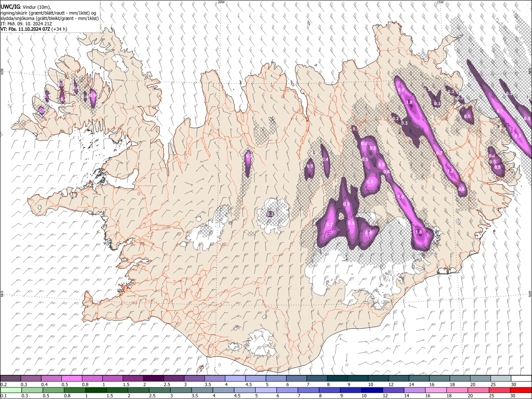Click the '20W' longitude label
The width and height of the screenshot is (532, 399).
(x=221, y=2)
